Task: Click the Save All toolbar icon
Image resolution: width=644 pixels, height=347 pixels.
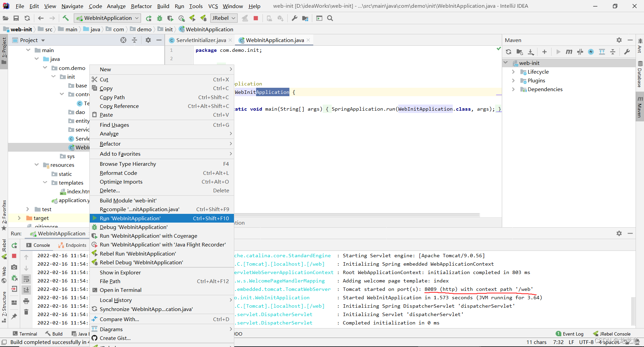Action: [x=16, y=18]
